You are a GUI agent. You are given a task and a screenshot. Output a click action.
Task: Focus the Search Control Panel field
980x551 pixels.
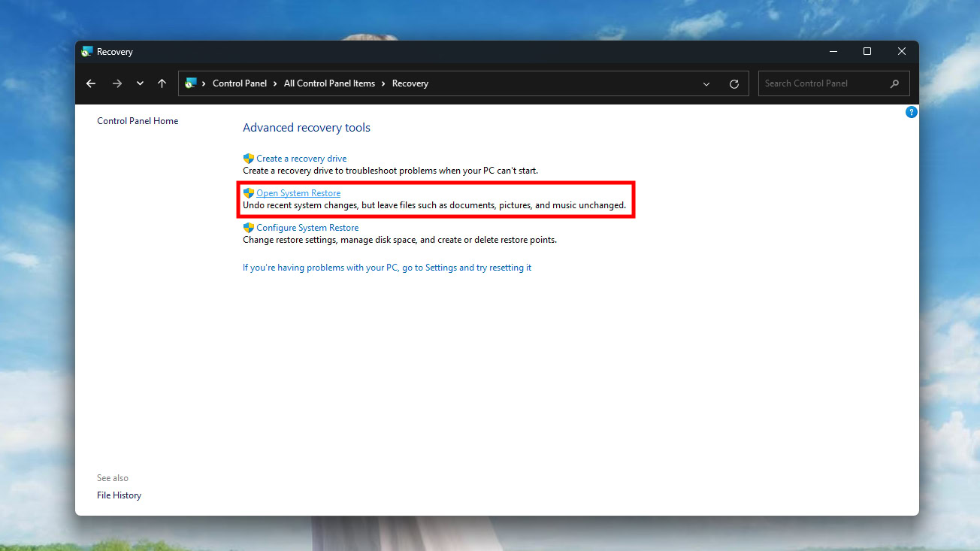834,83
